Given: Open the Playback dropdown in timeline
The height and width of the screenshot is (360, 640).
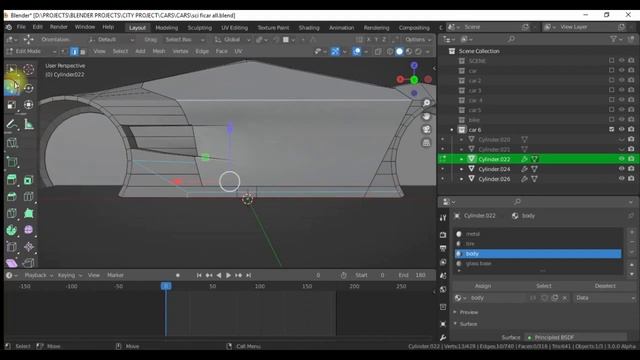Looking at the screenshot, I should [x=39, y=276].
